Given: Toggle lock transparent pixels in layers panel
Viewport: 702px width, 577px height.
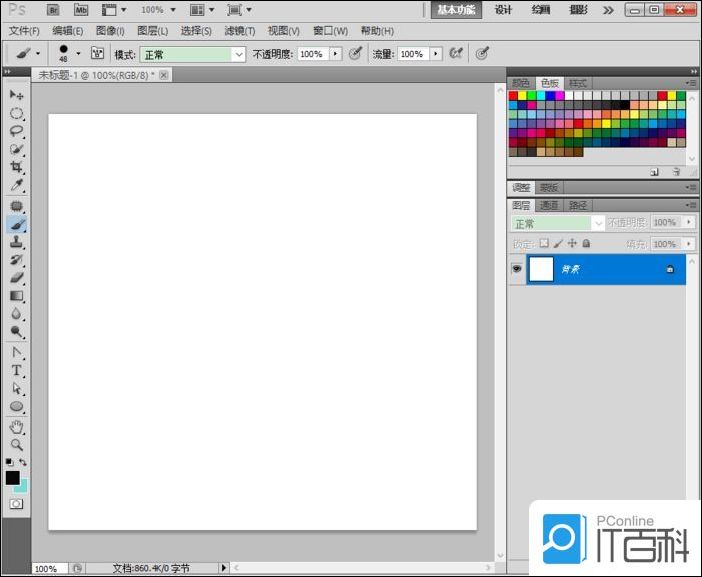Looking at the screenshot, I should 545,243.
